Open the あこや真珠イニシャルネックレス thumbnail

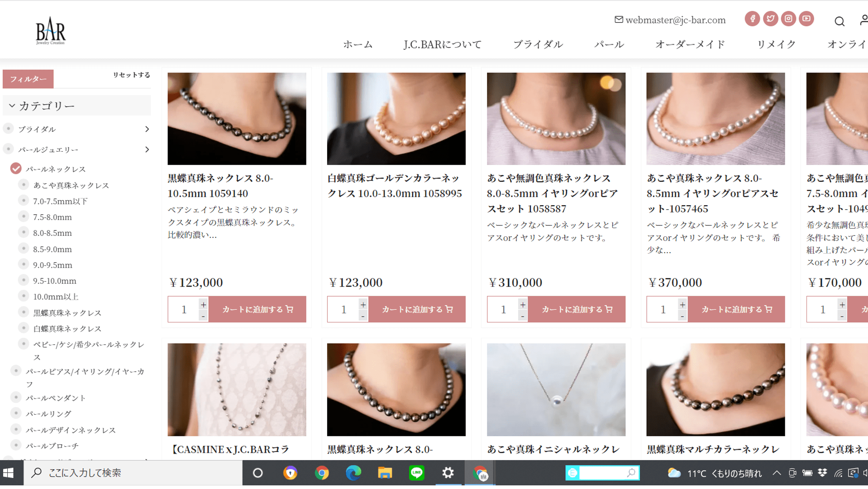pos(556,389)
